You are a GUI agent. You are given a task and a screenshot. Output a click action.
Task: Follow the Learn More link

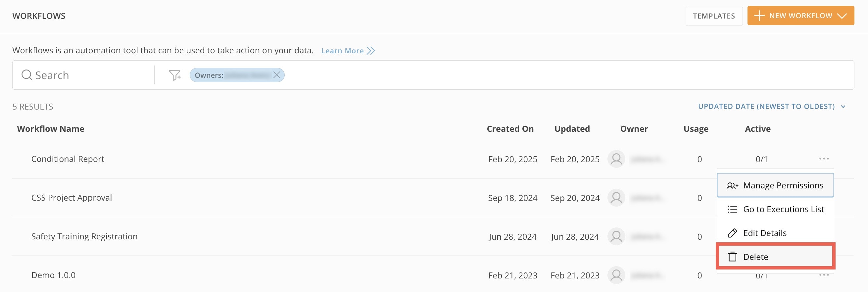click(342, 51)
